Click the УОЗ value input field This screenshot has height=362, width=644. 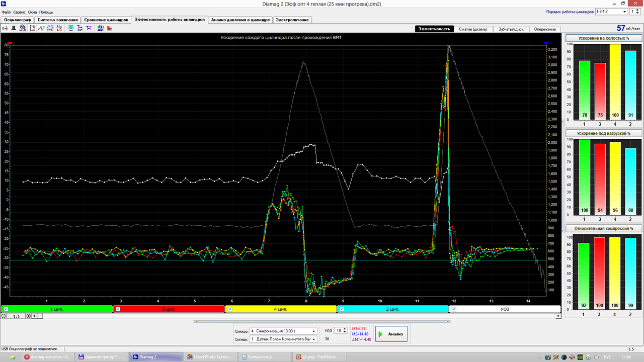(x=339, y=330)
